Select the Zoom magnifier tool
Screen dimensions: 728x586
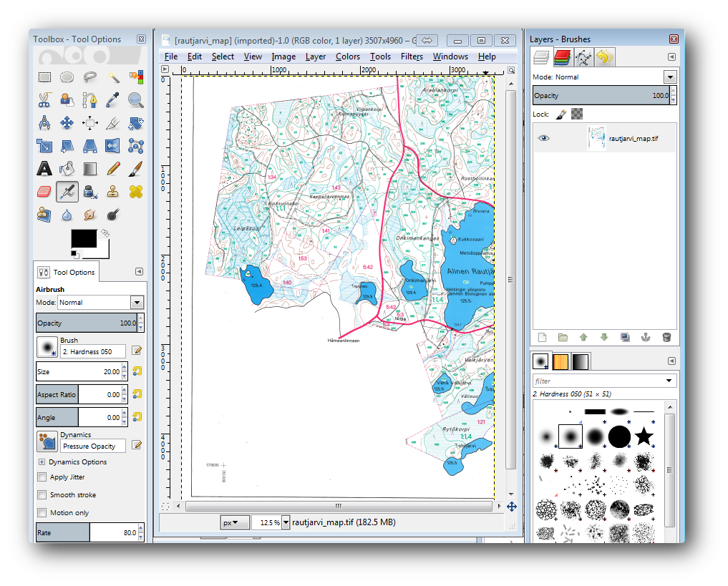[x=136, y=100]
